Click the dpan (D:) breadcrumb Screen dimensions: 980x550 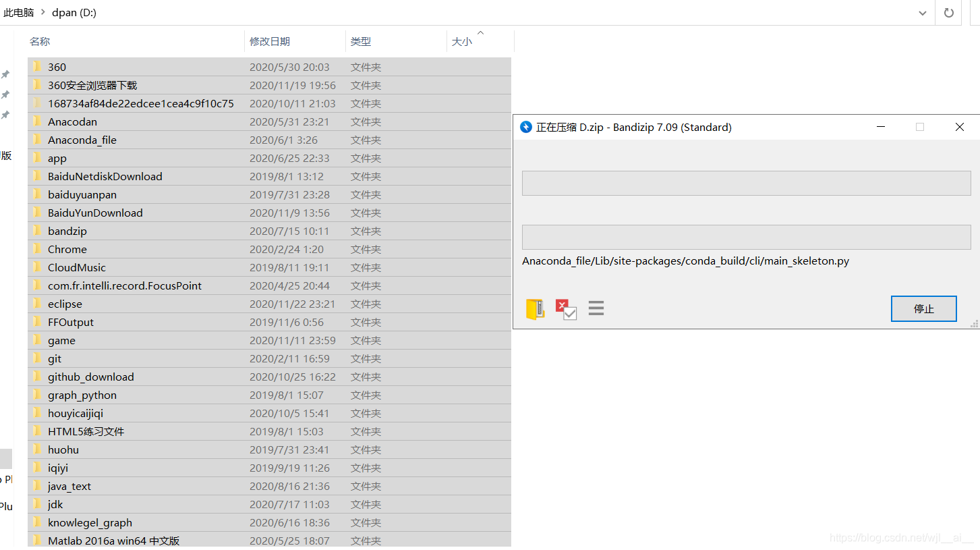point(74,12)
